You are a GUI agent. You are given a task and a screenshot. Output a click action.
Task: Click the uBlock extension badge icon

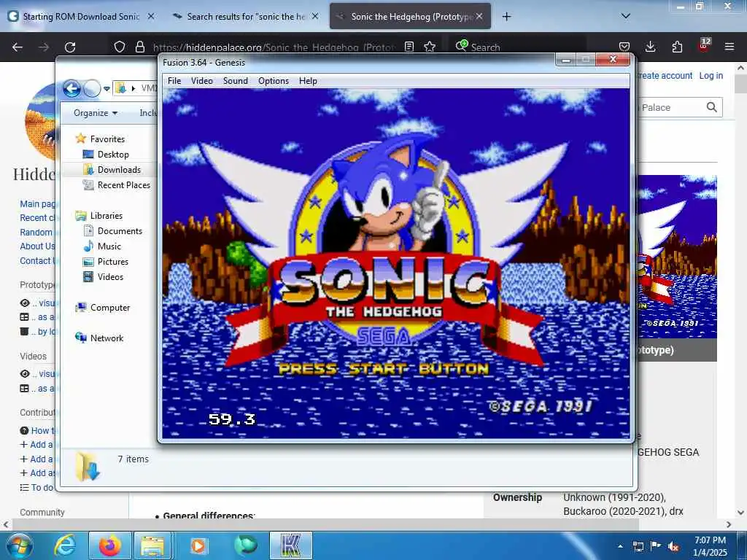(x=704, y=46)
